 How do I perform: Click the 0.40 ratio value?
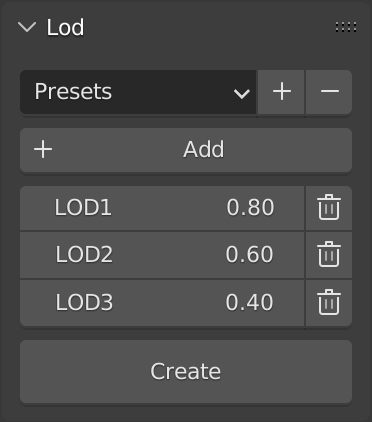[x=249, y=303]
